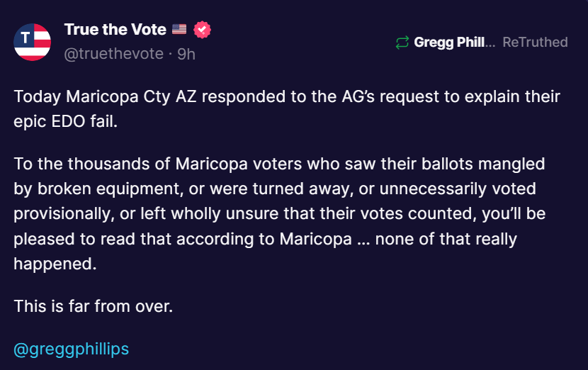This screenshot has width=588, height=370.
Task: Click the paragraph starting "Today Maricopa Cty"
Action: [287, 109]
